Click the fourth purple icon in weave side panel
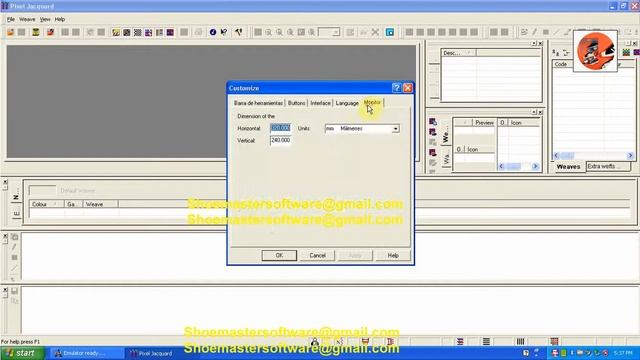Screen dimensions: 640x360 (433, 153)
